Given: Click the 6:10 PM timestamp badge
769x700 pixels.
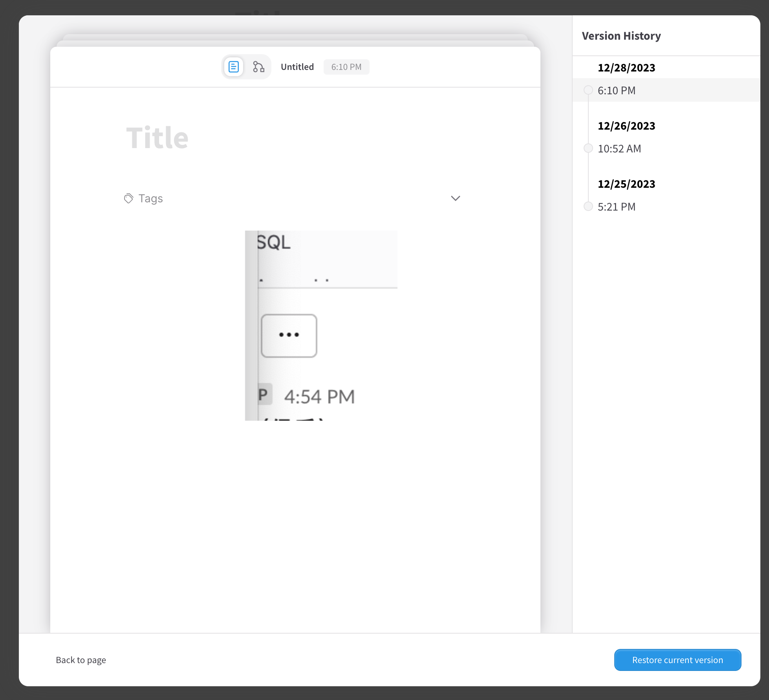Looking at the screenshot, I should 346,67.
